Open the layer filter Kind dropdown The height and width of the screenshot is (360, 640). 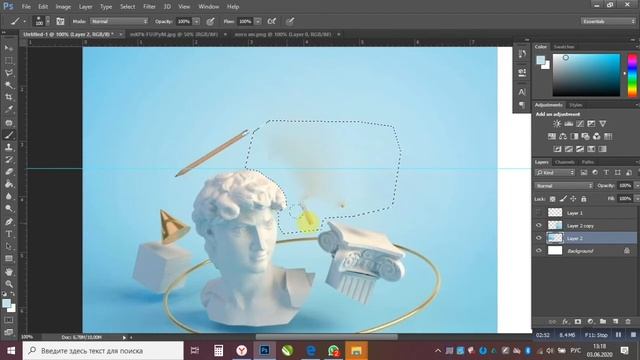[x=555, y=173]
